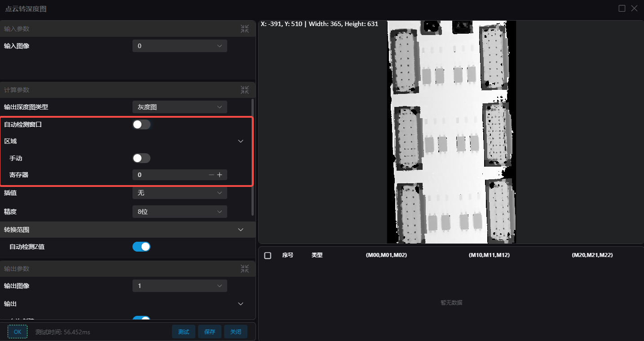
Task: Collapse the 输出参数 section icon
Action: click(x=245, y=269)
